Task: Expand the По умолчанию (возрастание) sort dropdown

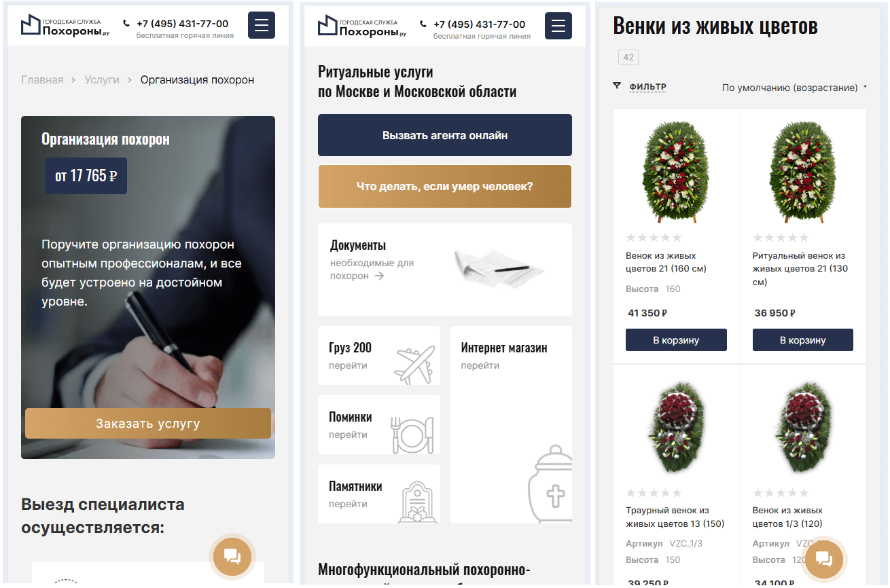Action: click(794, 88)
